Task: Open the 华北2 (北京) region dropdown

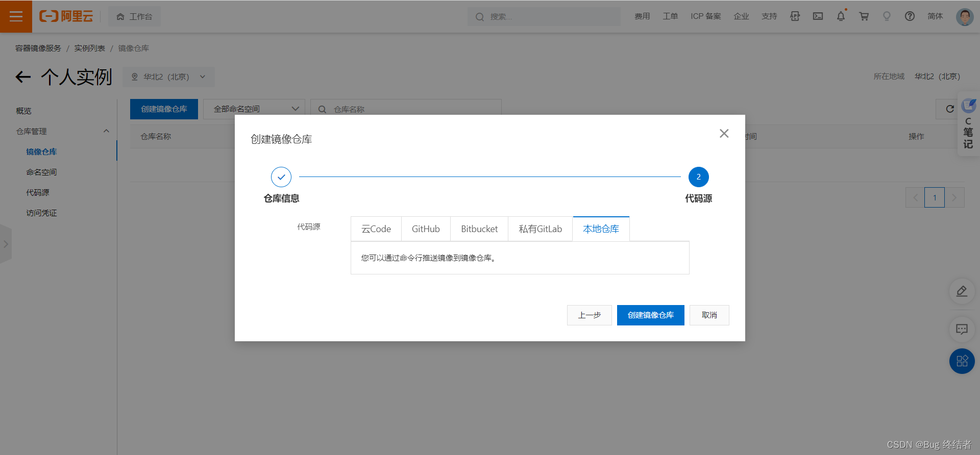Action: (168, 77)
